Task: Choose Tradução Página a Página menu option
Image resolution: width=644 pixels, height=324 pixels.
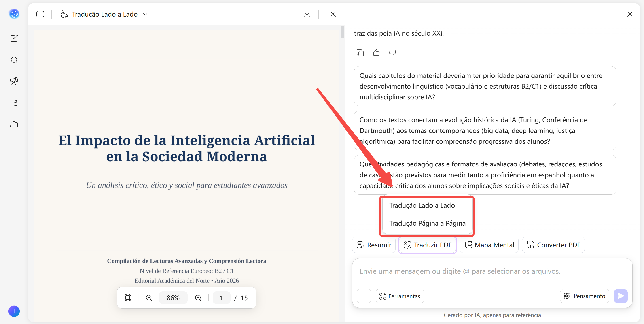Action: click(427, 223)
